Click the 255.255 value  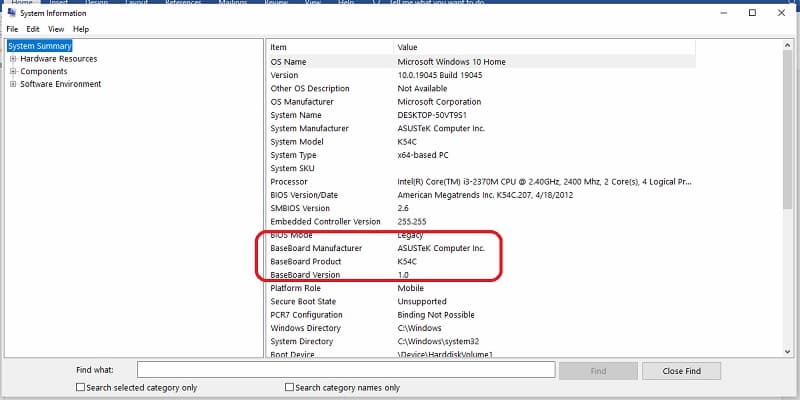pos(411,221)
